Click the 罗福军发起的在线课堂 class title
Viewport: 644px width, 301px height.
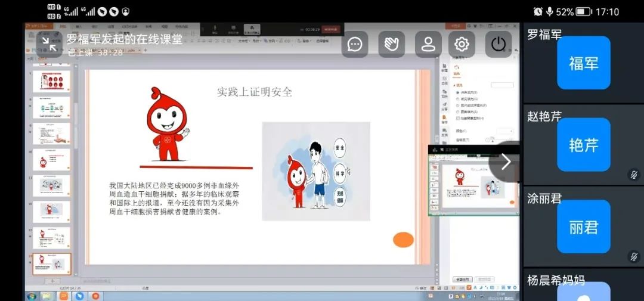click(125, 39)
